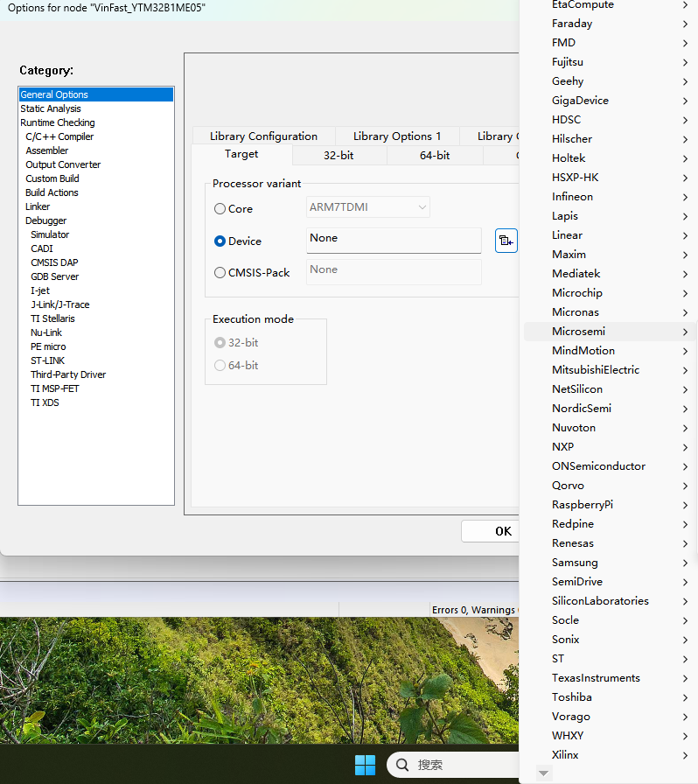Select C/C++ Compiler category
The image size is (698, 784).
pos(59,136)
